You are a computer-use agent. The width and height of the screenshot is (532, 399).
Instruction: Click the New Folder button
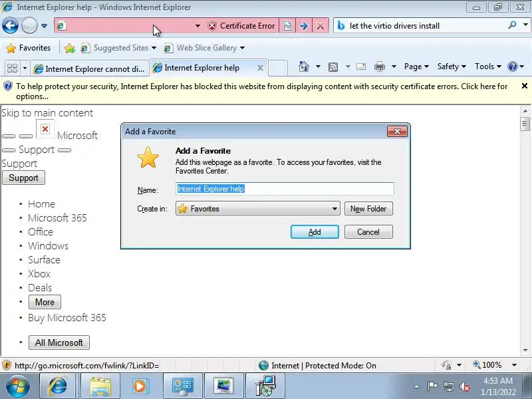click(368, 209)
